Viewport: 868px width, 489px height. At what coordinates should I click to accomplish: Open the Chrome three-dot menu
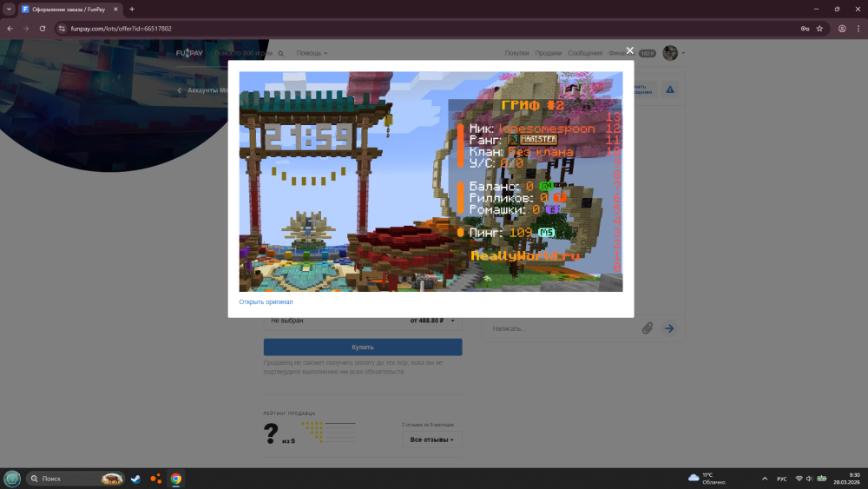[x=858, y=29]
